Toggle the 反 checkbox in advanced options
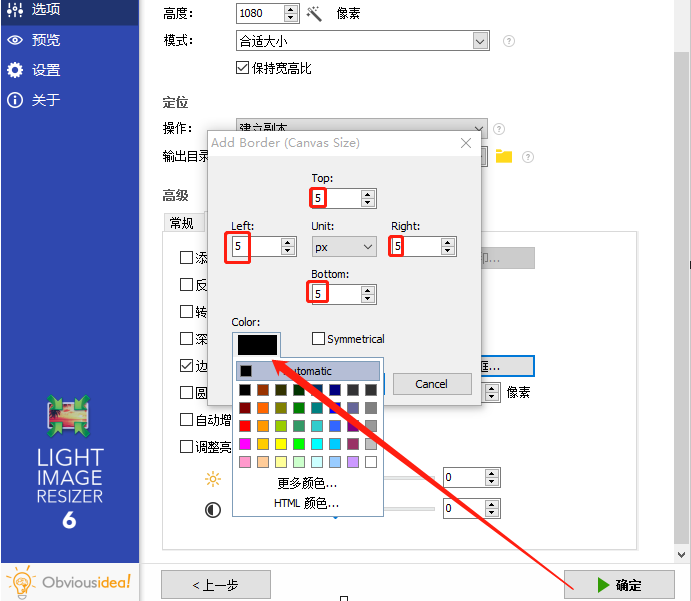 (x=186, y=284)
